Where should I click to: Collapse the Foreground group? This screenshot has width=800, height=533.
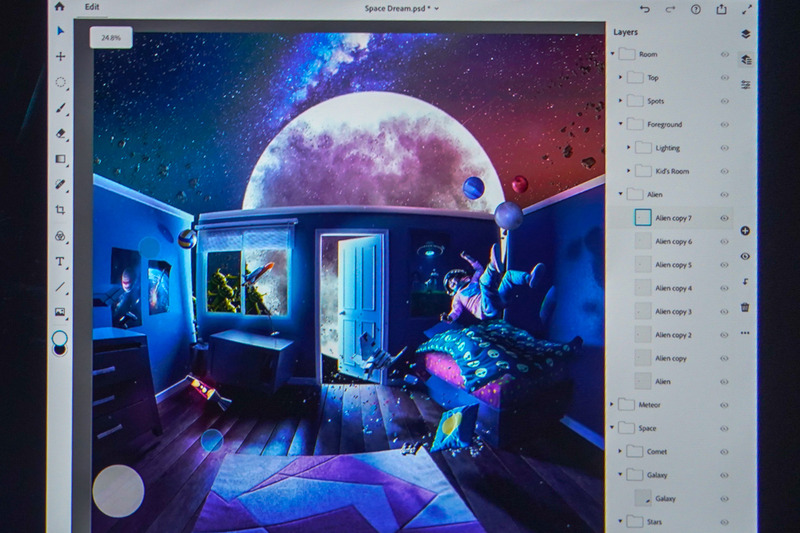click(x=621, y=124)
